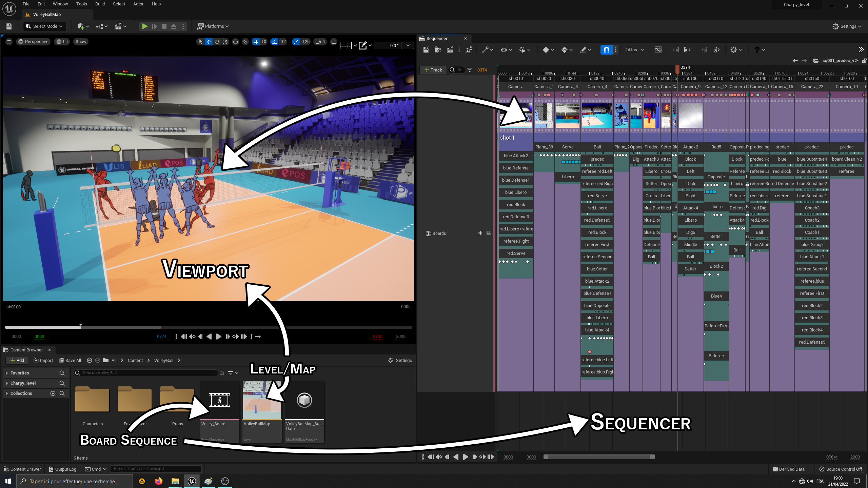Image resolution: width=868 pixels, height=488 pixels.
Task: Switch viewport layout with grid icon
Action: pyautogui.click(x=334, y=42)
